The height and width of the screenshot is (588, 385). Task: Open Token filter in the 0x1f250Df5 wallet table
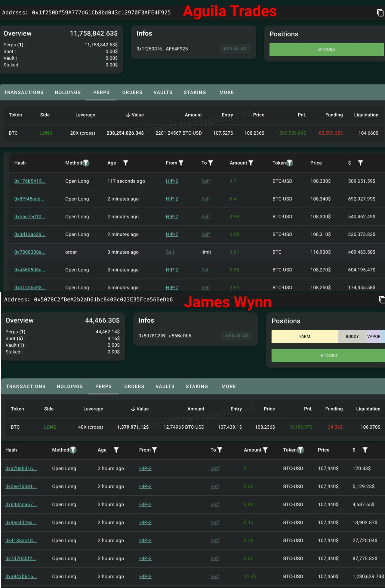(290, 163)
